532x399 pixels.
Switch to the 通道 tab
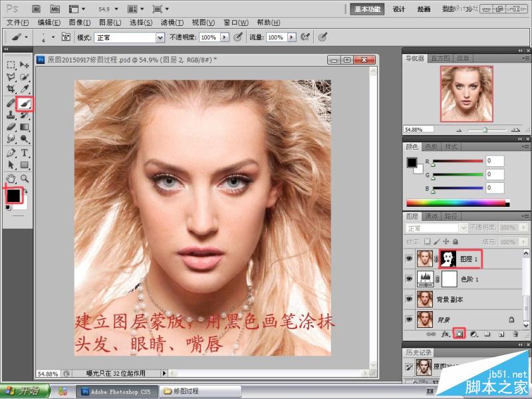(432, 216)
